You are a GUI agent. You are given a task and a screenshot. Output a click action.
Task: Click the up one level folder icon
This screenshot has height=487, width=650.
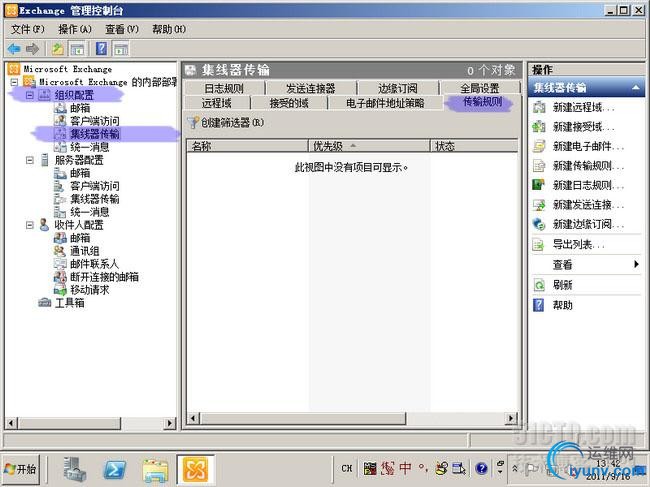click(x=58, y=49)
